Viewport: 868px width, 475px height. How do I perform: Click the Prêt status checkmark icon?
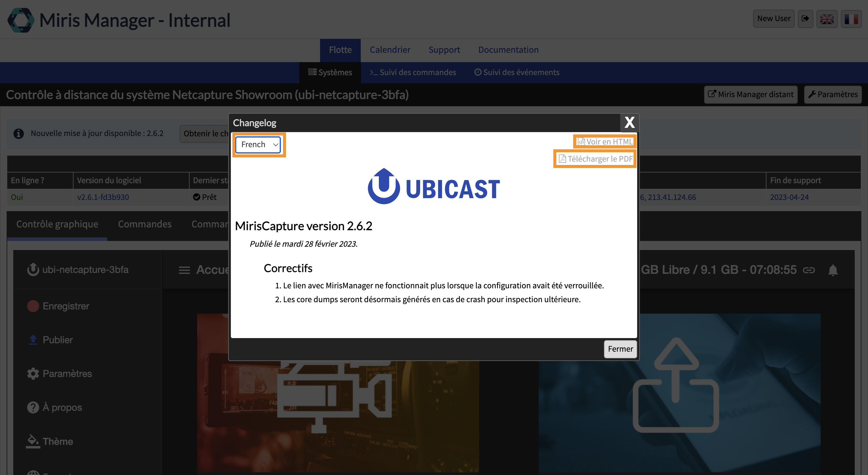click(197, 197)
